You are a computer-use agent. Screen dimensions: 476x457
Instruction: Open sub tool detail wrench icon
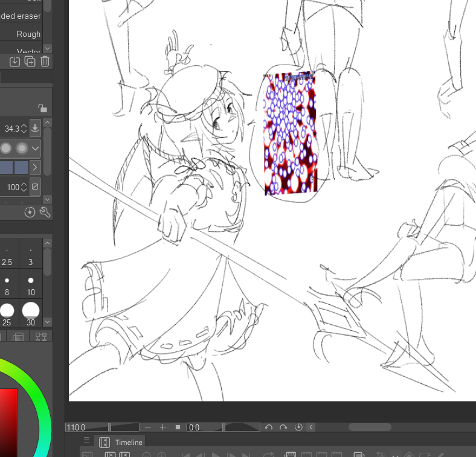click(x=44, y=212)
